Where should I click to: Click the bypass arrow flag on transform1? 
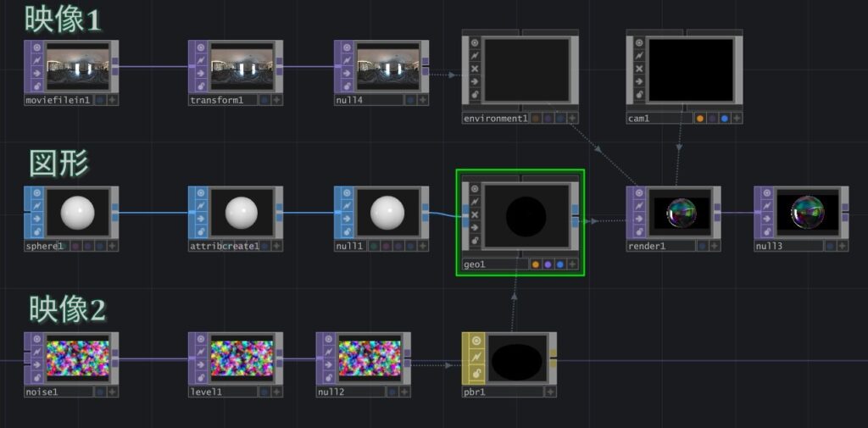tap(200, 73)
